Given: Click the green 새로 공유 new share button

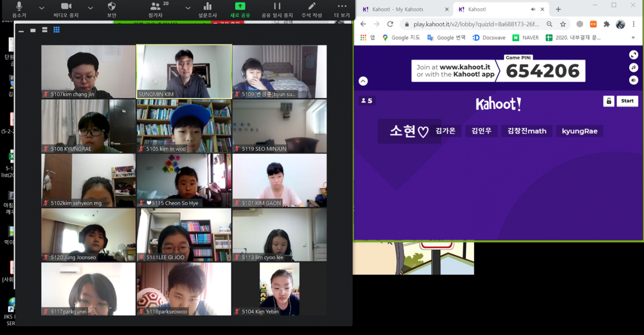Looking at the screenshot, I should pos(240,10).
